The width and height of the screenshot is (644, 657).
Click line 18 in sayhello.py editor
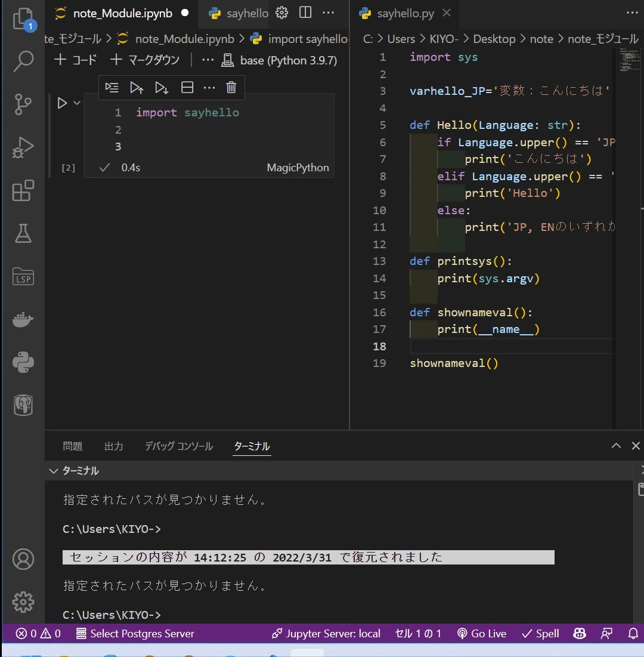pos(512,346)
